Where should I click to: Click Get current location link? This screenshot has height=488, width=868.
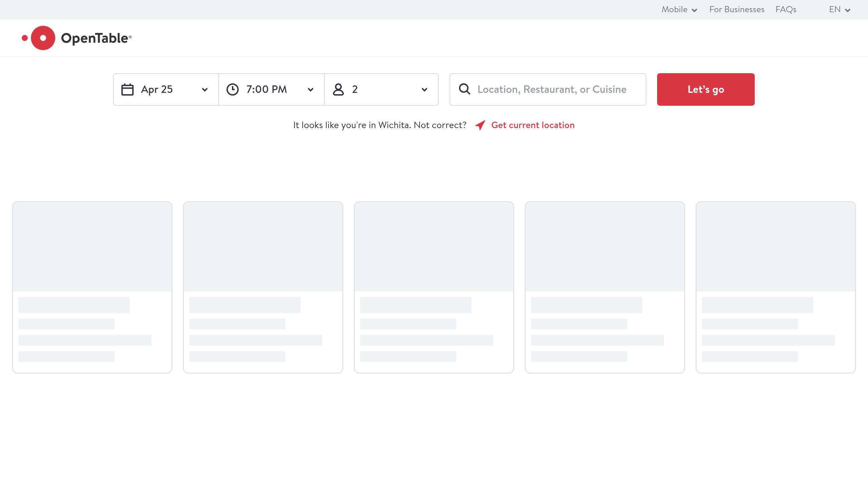pos(533,125)
